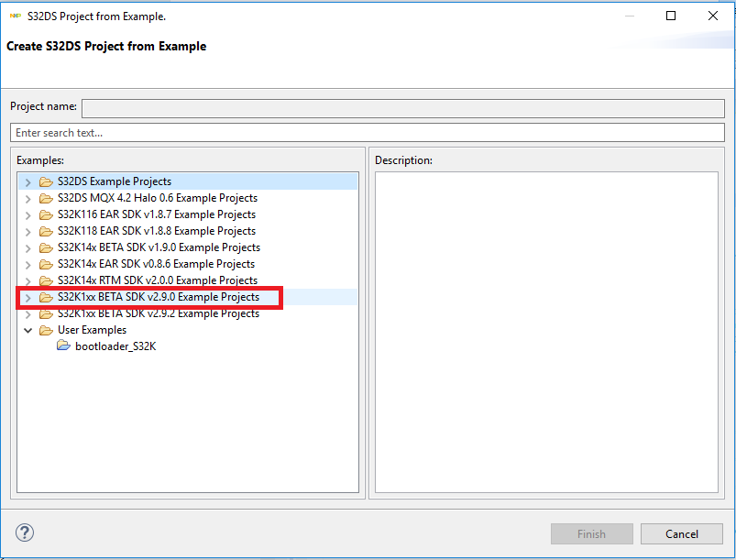Close the S32DS Project from Example dialog
This screenshot has width=736, height=560.
click(x=713, y=16)
